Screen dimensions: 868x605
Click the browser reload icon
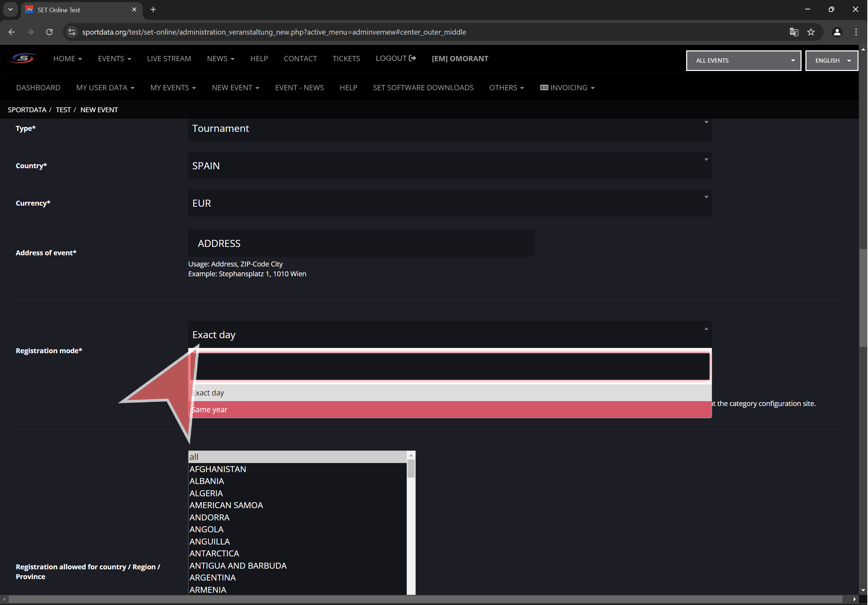[x=49, y=32]
